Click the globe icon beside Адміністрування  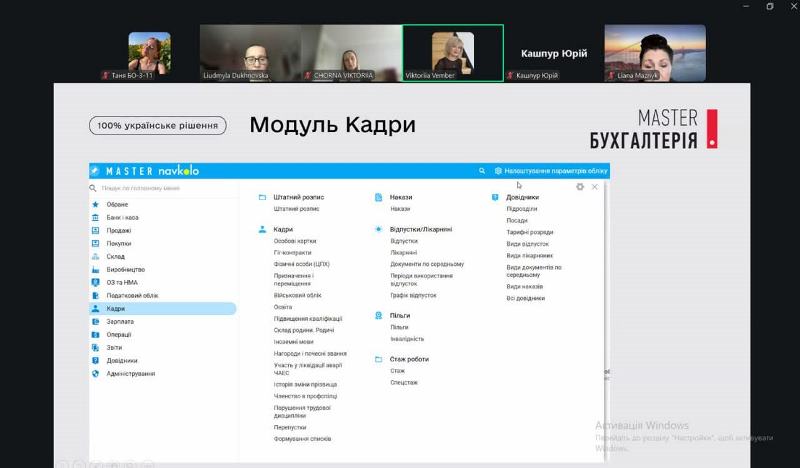95,374
